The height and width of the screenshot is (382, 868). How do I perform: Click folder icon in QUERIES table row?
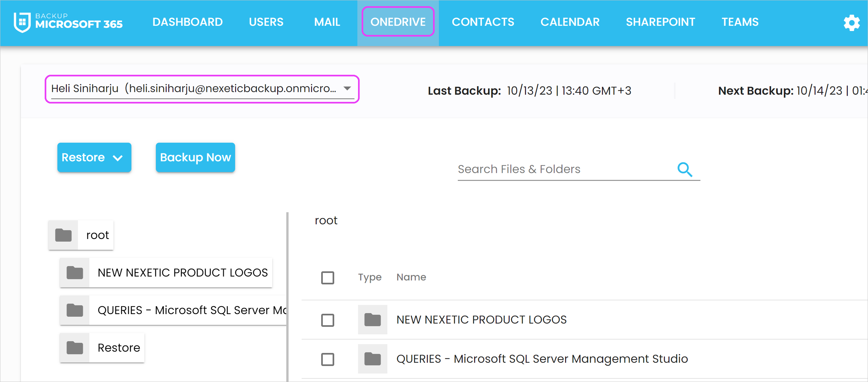point(372,358)
